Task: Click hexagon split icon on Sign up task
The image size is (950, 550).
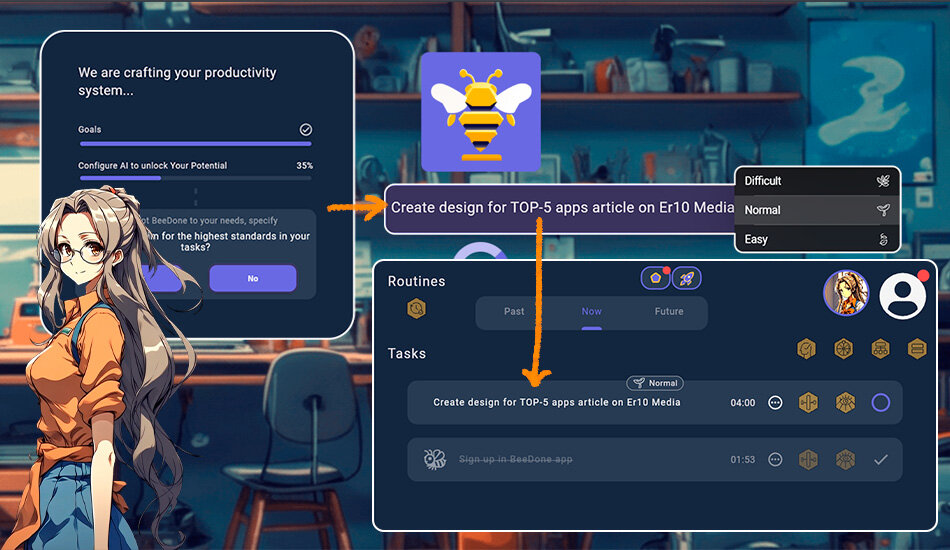Action: (808, 460)
